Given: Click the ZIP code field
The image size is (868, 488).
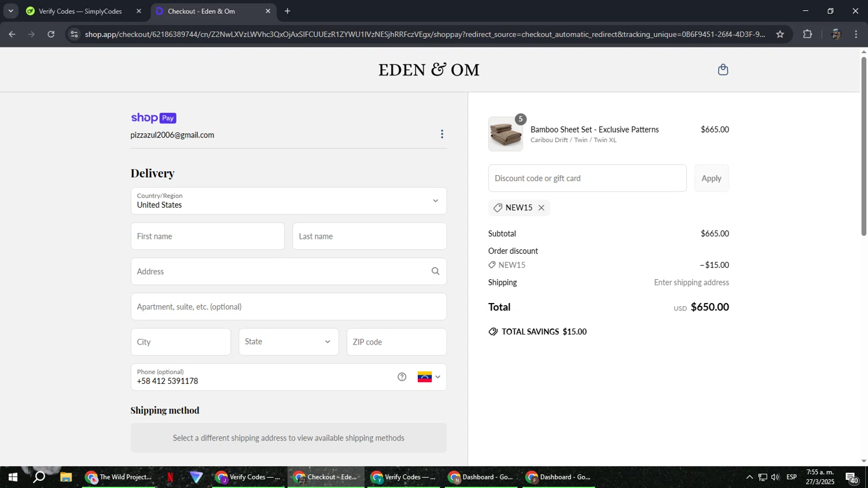Looking at the screenshot, I should point(396,342).
